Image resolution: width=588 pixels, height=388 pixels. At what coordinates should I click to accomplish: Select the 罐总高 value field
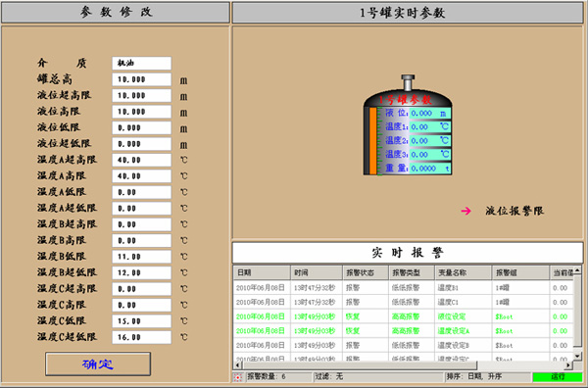[x=142, y=79]
